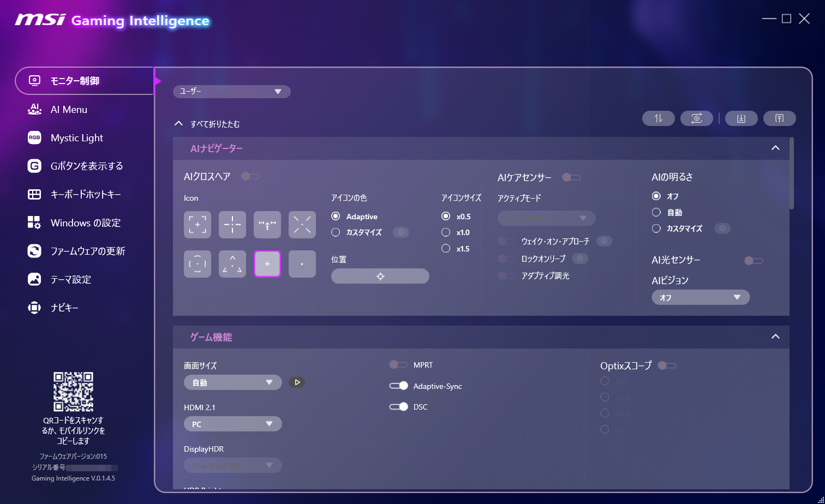Image resolution: width=825 pixels, height=504 pixels.
Task: Click the 位置 crosshair position button
Action: click(380, 276)
